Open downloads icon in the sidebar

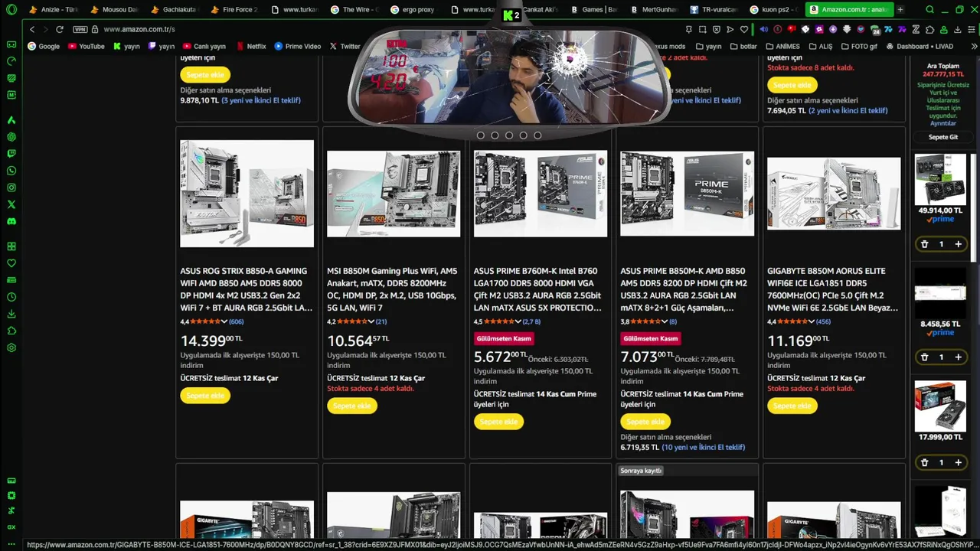11,314
